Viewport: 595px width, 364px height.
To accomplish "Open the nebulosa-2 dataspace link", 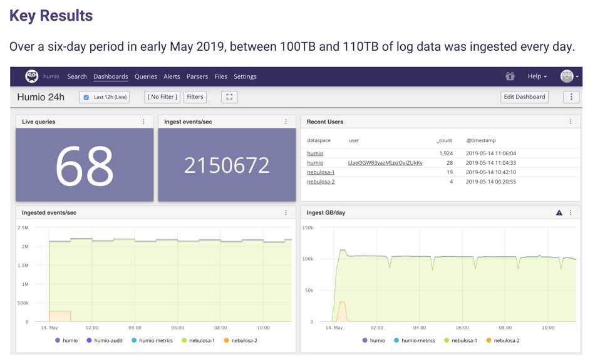I will tap(321, 182).
